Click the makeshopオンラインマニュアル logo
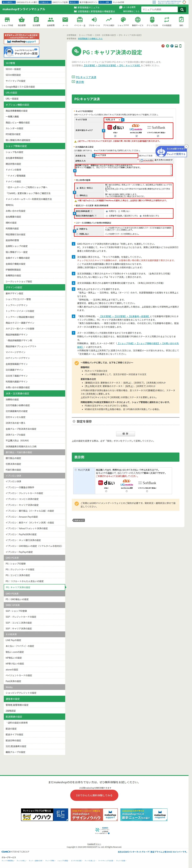 (24, 9)
